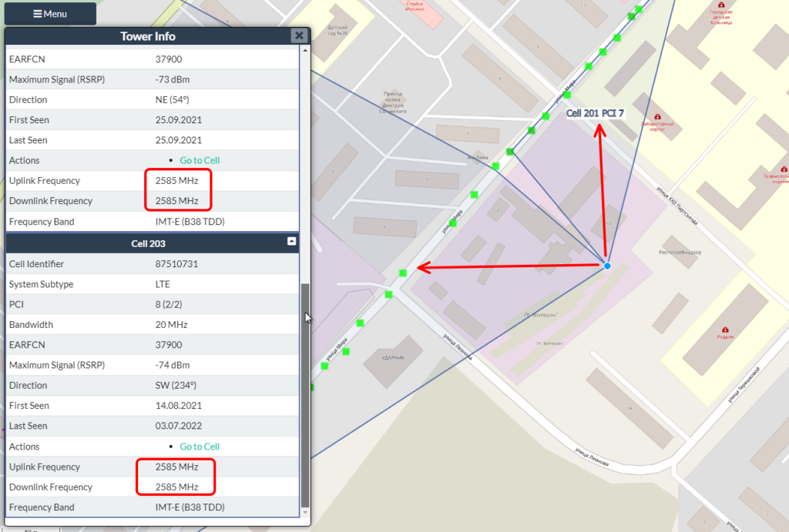Click First Seen value 14.08.2021

(179, 405)
